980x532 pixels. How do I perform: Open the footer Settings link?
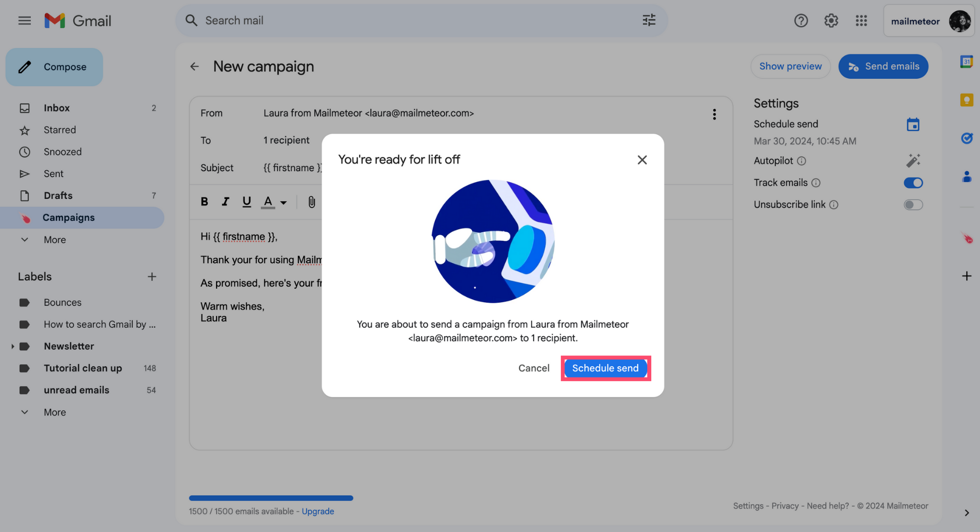pyautogui.click(x=748, y=506)
